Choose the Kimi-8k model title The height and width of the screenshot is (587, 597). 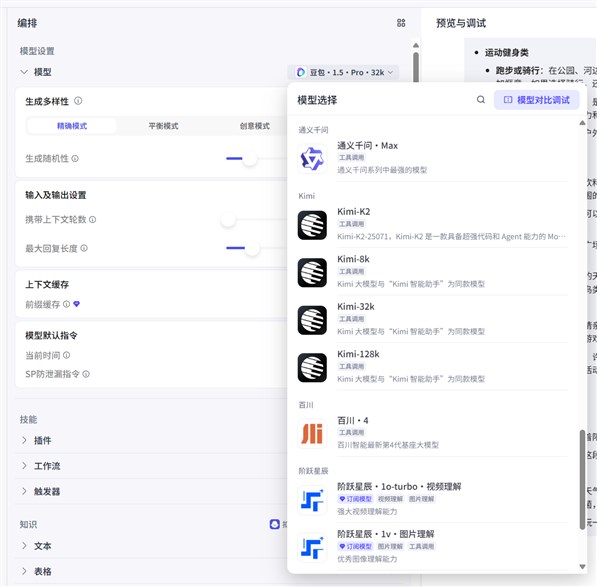[353, 259]
